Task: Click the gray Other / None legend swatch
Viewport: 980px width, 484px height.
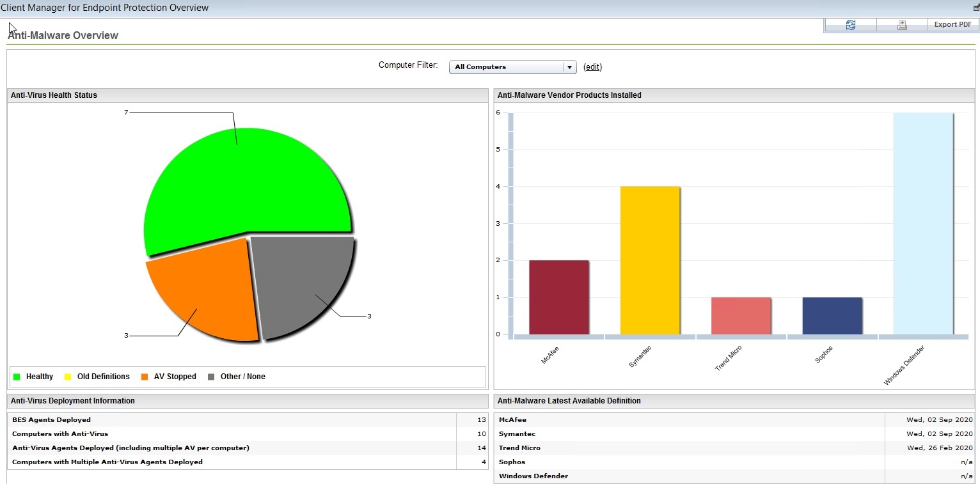Action: pos(211,377)
